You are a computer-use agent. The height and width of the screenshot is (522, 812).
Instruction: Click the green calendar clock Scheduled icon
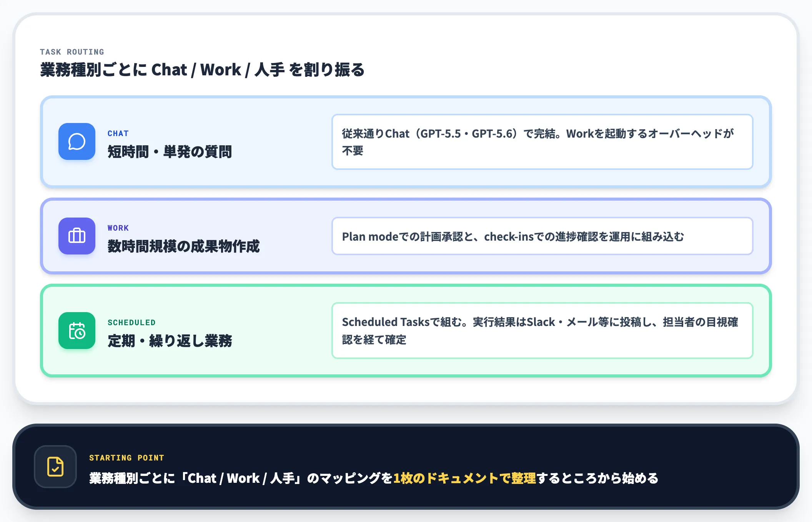click(77, 331)
